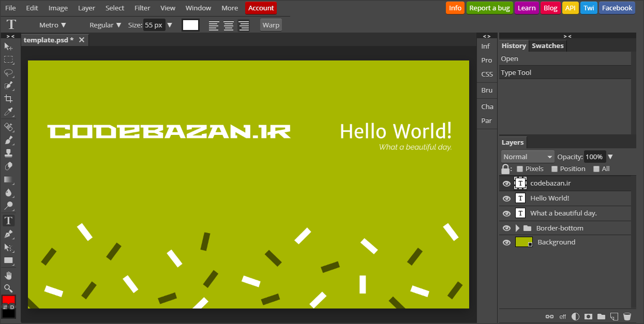Open the font size dropdown arrow
The width and height of the screenshot is (644, 324).
click(170, 25)
